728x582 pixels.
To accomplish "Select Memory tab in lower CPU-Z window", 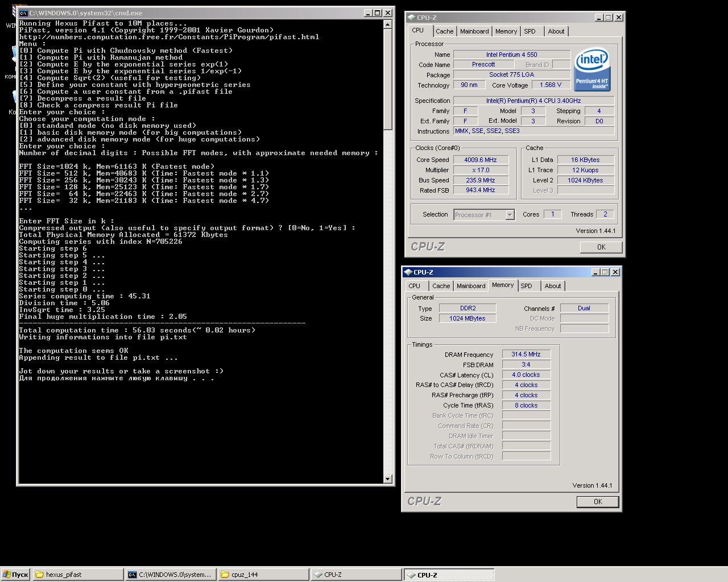I will [x=503, y=285].
